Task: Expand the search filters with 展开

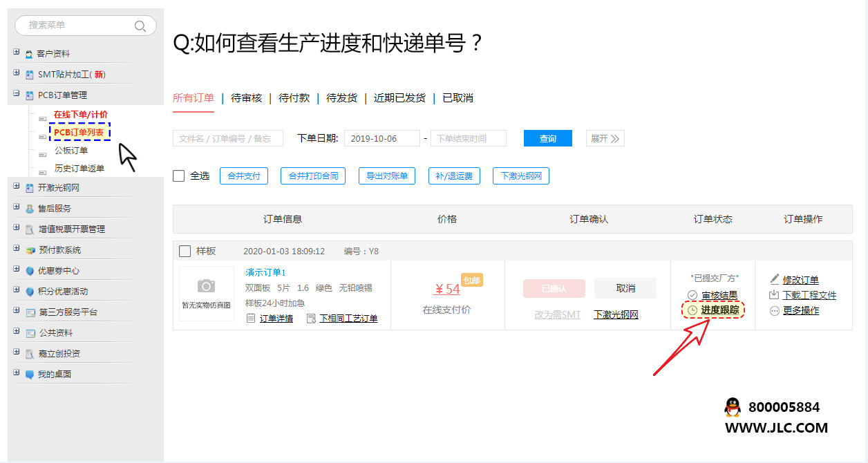Action: tap(605, 139)
